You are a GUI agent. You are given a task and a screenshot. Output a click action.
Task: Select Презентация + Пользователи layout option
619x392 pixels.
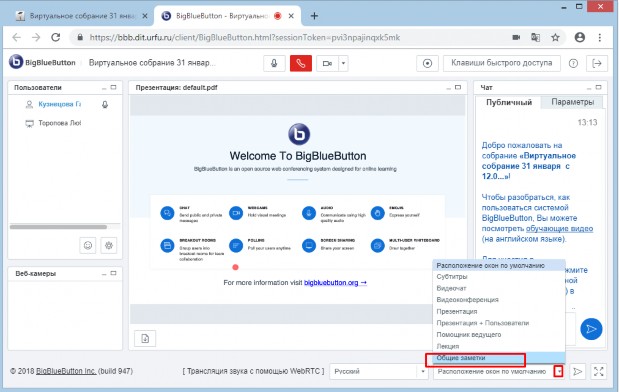pos(499,323)
